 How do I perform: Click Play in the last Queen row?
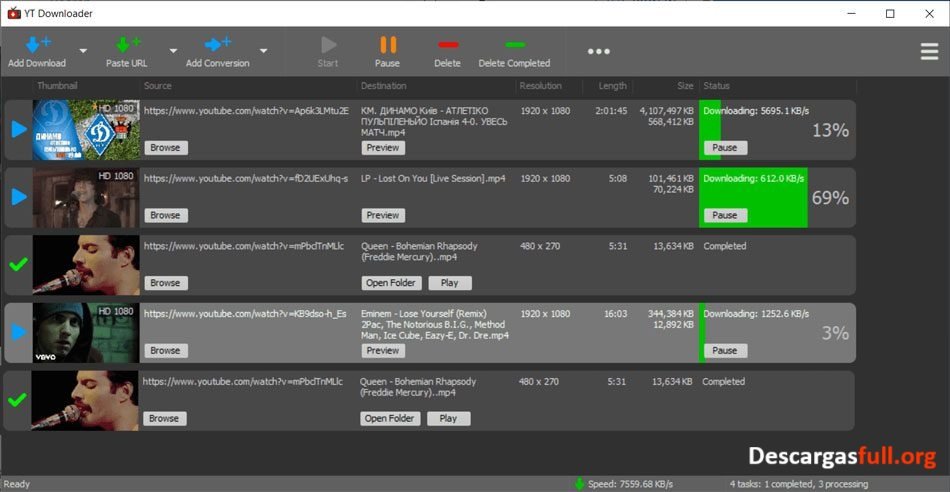(449, 418)
